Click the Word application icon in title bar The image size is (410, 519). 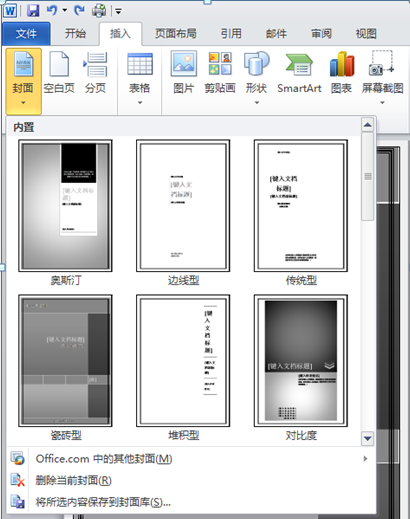click(10, 11)
